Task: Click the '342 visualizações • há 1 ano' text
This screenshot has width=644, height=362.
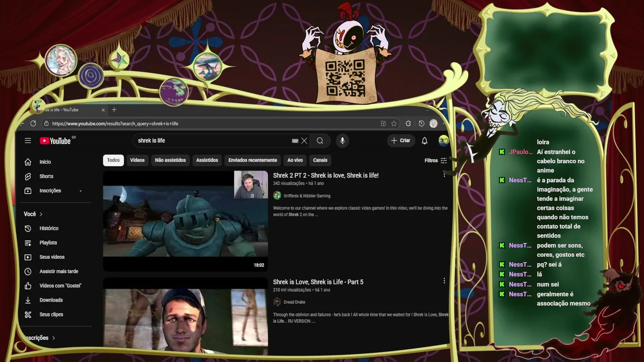Action: [298, 184]
